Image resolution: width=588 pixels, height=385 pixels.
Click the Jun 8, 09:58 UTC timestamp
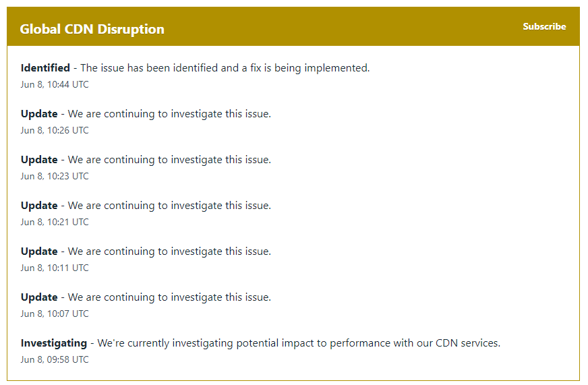(55, 359)
